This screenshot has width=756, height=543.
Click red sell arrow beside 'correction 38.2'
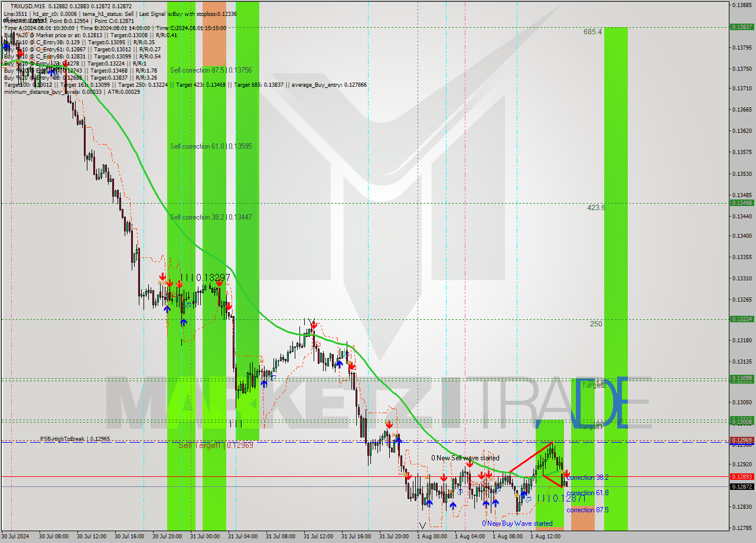[566, 473]
